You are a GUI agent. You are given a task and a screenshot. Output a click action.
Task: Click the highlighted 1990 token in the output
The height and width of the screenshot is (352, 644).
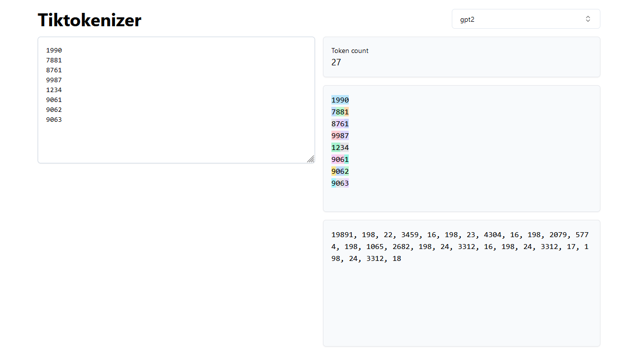(340, 100)
